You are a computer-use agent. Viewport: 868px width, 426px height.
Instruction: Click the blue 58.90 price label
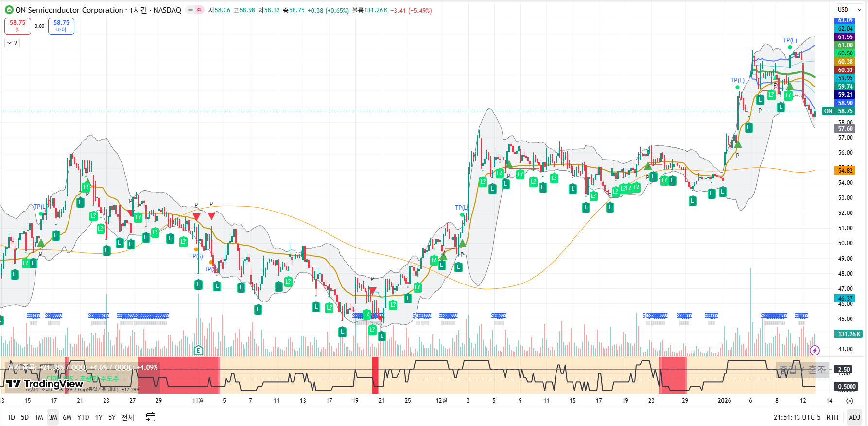click(845, 103)
